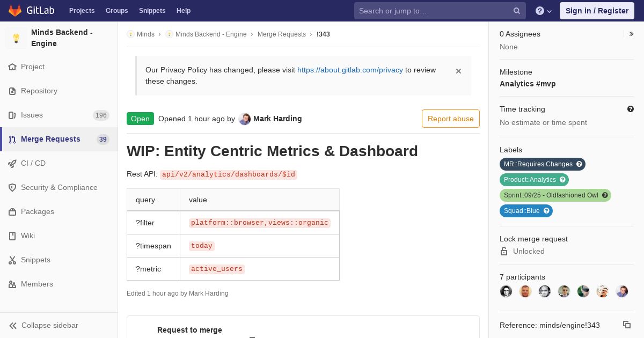The image size is (644, 338).
Task: Open Packages in the sidebar
Action: coord(59,211)
